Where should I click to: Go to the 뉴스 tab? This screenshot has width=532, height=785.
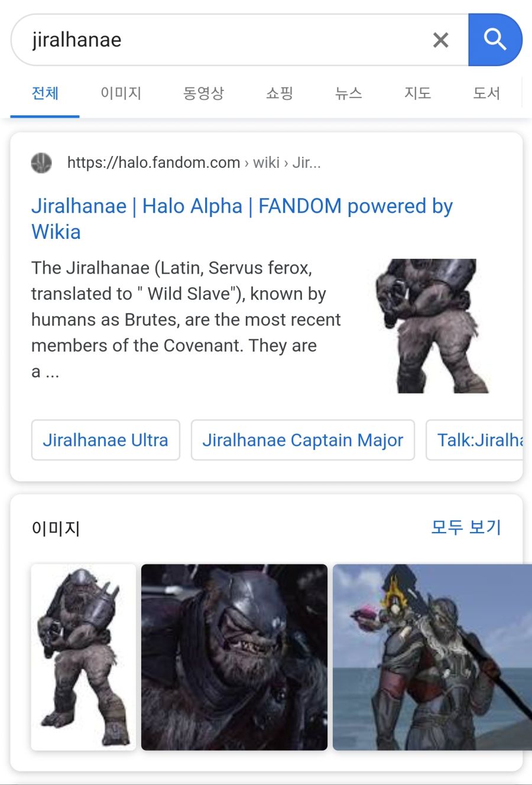[349, 93]
